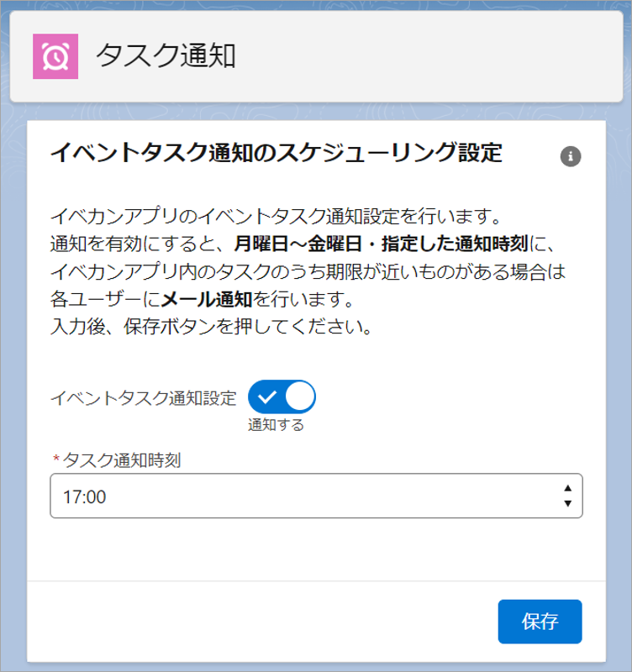
Task: Click the first description line about イベカンアプリ
Action: (275, 217)
